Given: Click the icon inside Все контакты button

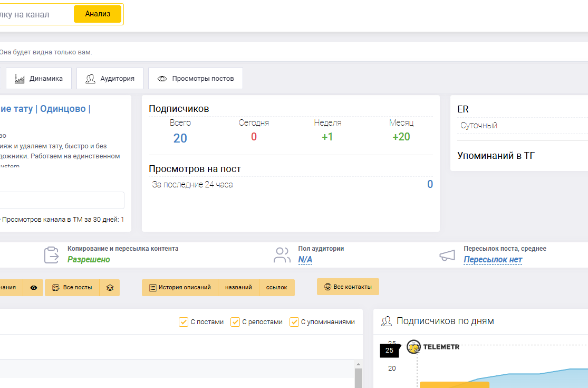Looking at the screenshot, I should pyautogui.click(x=327, y=287).
